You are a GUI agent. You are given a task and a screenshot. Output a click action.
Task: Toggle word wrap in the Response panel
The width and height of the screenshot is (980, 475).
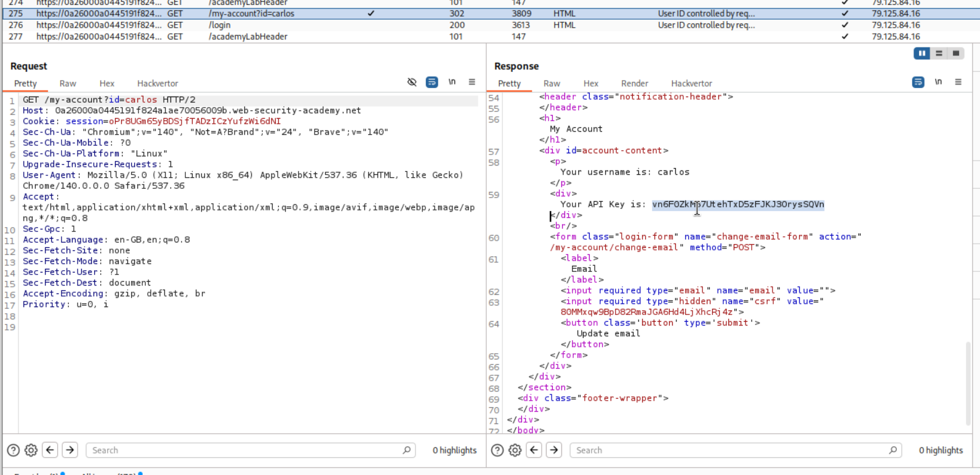[x=918, y=82]
